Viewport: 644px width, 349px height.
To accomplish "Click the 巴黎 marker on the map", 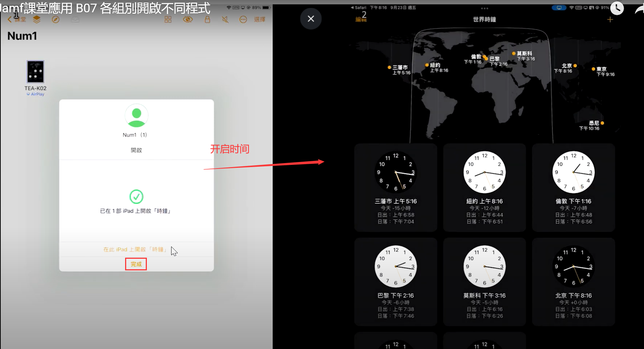I will point(487,59).
